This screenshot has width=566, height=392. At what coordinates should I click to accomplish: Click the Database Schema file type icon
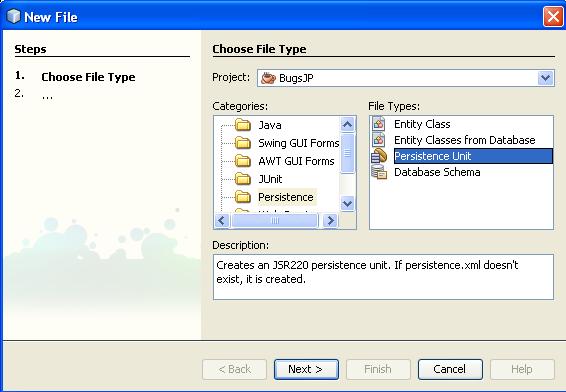click(379, 172)
